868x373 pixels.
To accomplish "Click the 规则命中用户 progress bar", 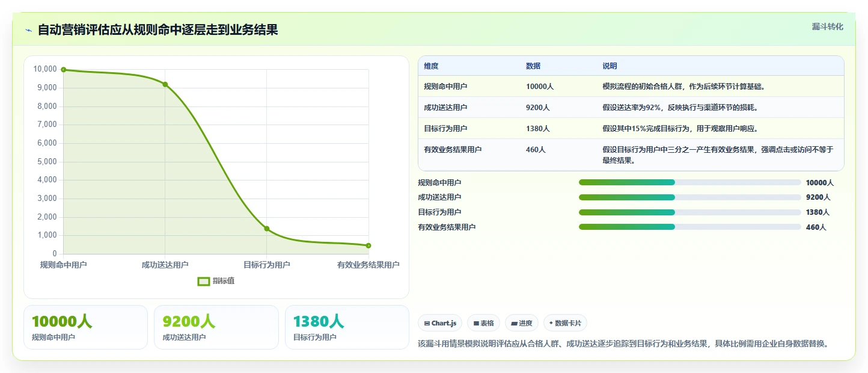I will pos(689,182).
